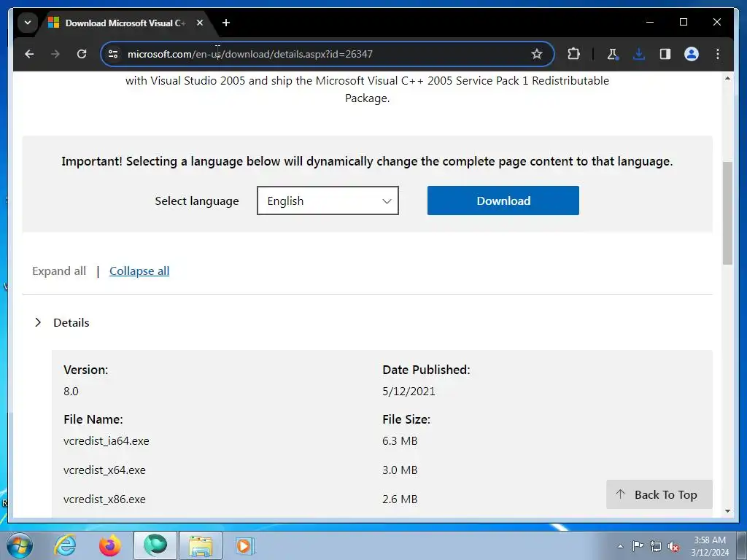Screen dimensions: 747x560
Task: Click the Expand all link
Action: pos(59,271)
